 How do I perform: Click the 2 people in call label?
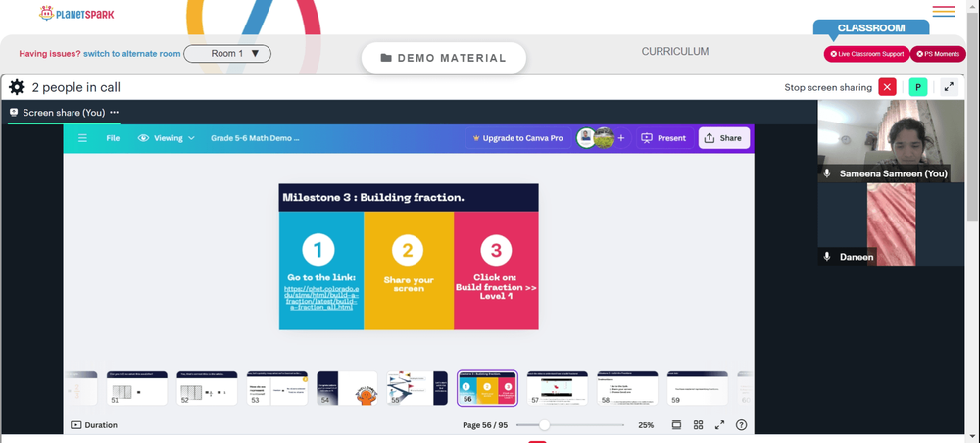click(x=76, y=87)
